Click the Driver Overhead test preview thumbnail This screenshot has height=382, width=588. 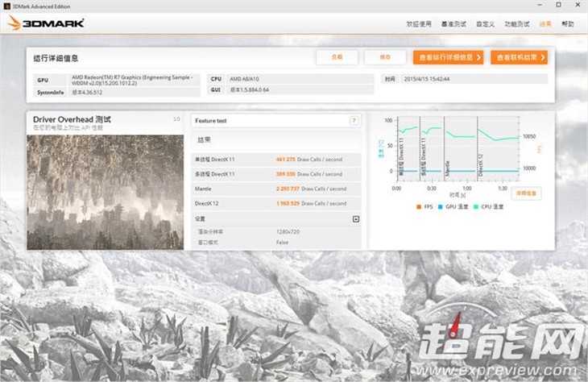(x=106, y=192)
